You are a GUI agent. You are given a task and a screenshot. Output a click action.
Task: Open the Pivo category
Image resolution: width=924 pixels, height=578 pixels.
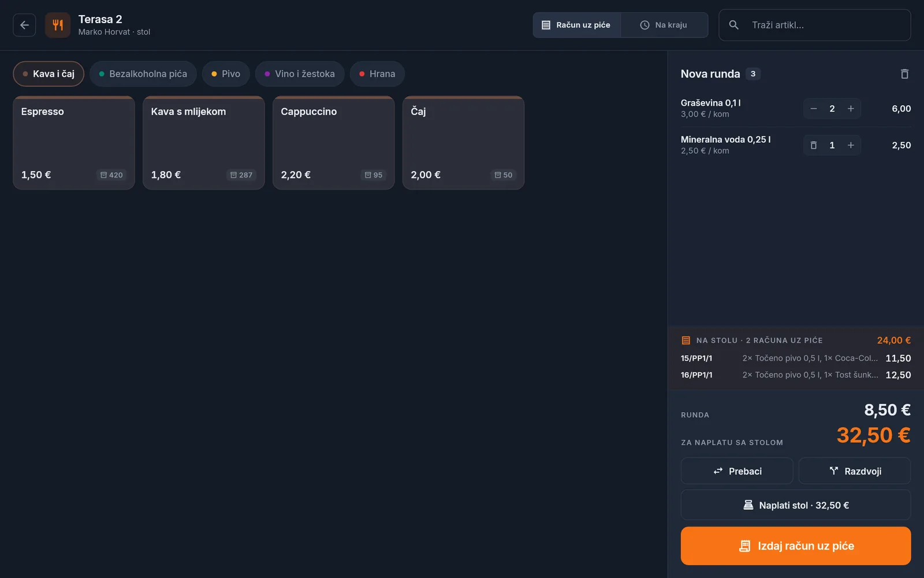point(226,74)
